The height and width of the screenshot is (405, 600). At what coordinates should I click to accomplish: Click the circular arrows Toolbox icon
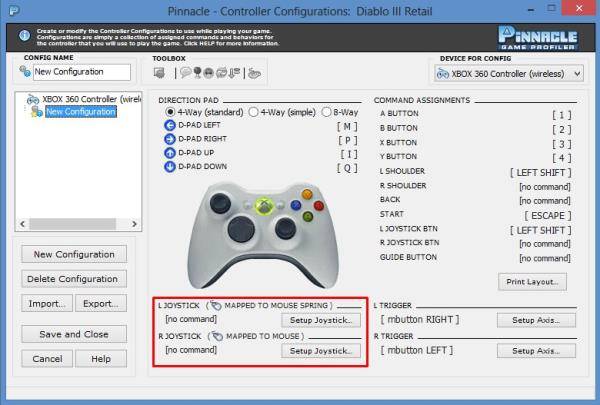pos(221,73)
